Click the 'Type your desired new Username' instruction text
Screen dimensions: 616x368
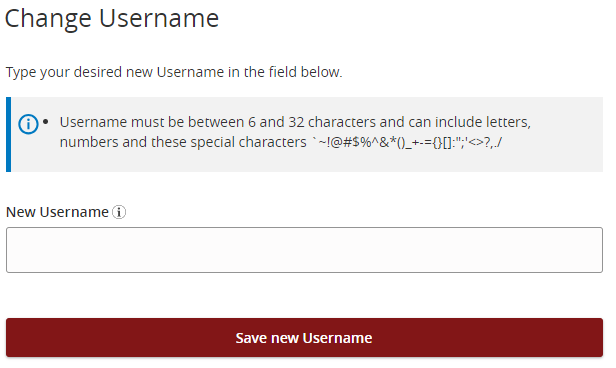pyautogui.click(x=174, y=72)
